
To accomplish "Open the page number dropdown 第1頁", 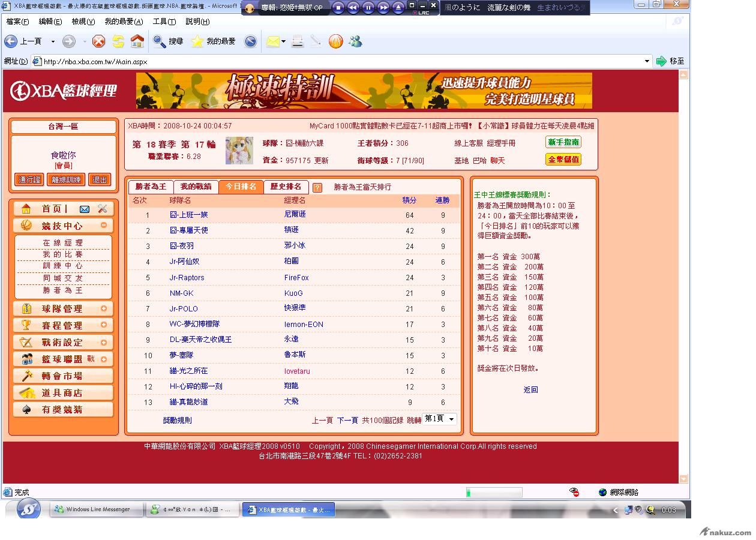I will (x=440, y=419).
